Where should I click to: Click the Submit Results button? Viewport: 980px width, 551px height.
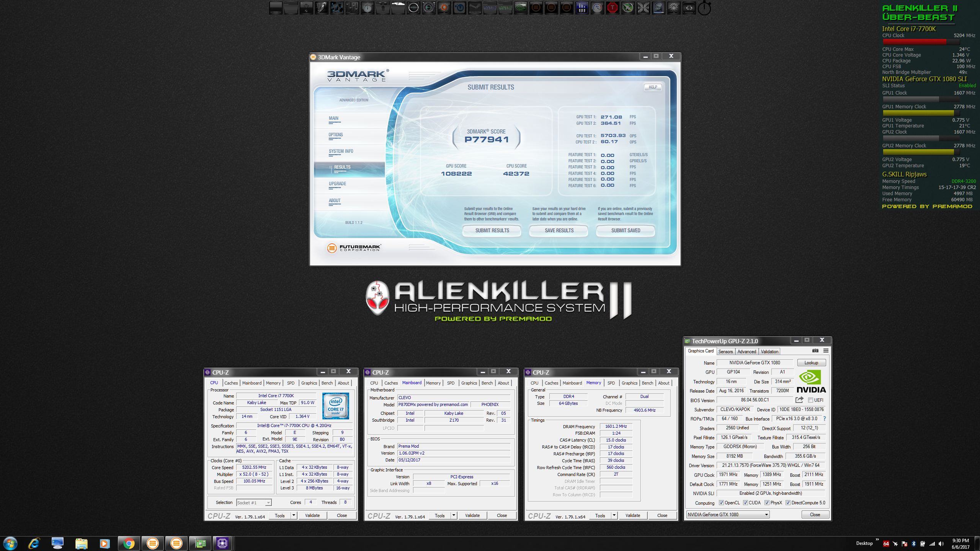pos(492,230)
